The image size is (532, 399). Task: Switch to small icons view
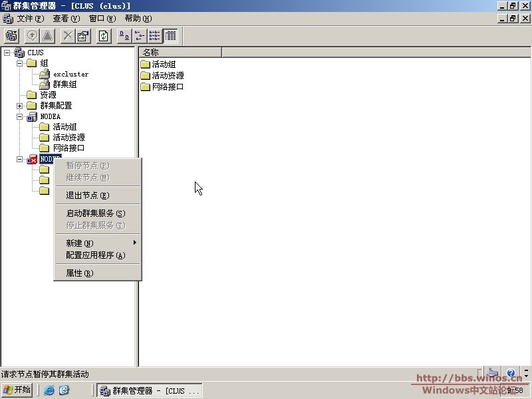(x=140, y=36)
